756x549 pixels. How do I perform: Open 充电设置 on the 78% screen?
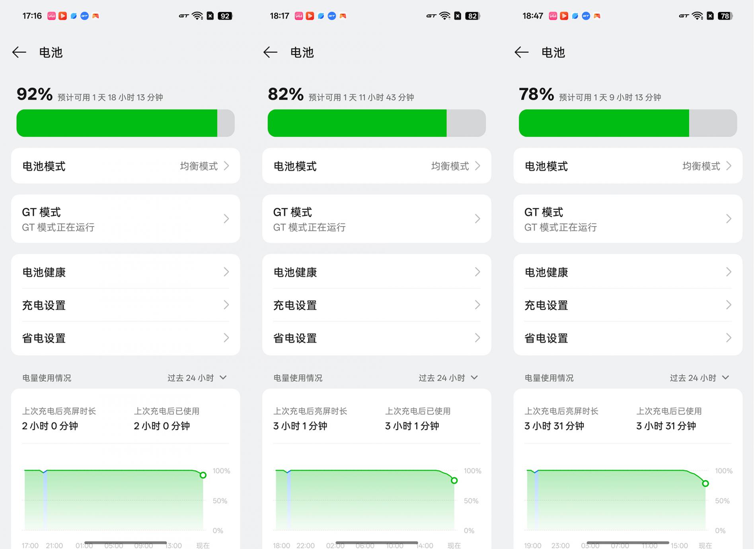[628, 305]
